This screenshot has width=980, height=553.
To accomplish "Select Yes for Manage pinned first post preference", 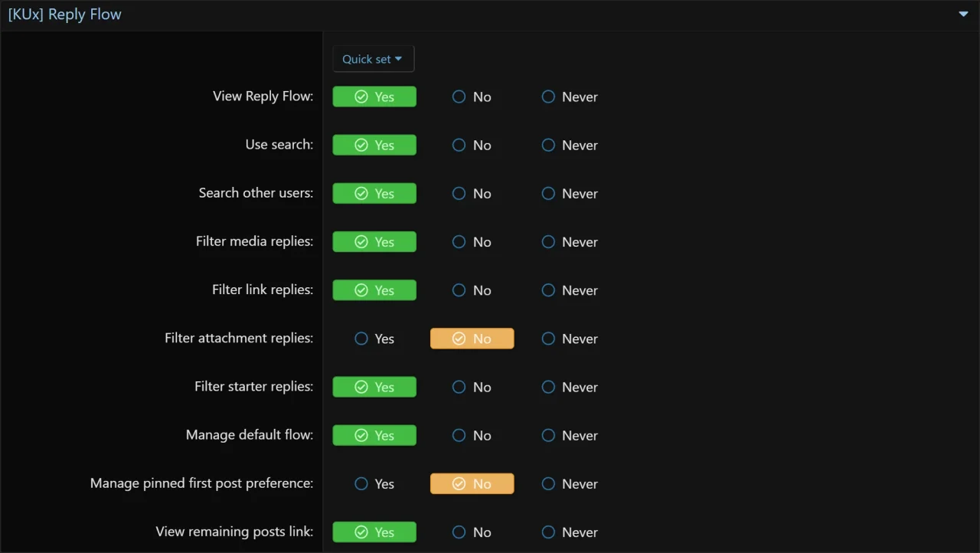I will pos(374,483).
